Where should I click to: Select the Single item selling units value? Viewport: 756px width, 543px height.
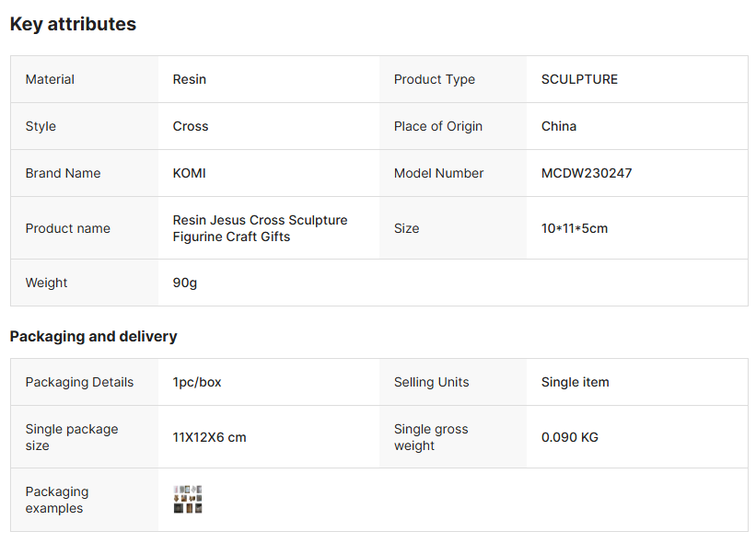pyautogui.click(x=575, y=382)
